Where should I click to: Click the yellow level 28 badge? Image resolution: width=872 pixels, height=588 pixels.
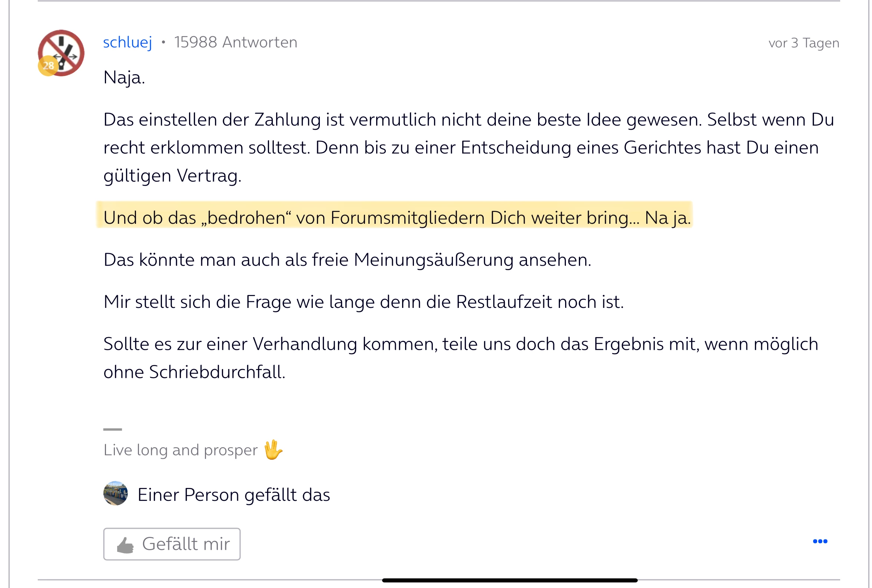coord(48,66)
